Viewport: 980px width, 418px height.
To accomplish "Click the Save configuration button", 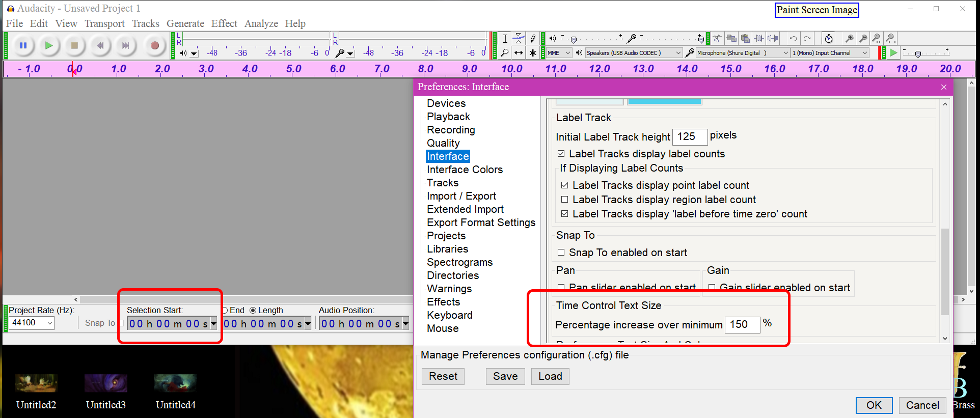I will coord(505,376).
